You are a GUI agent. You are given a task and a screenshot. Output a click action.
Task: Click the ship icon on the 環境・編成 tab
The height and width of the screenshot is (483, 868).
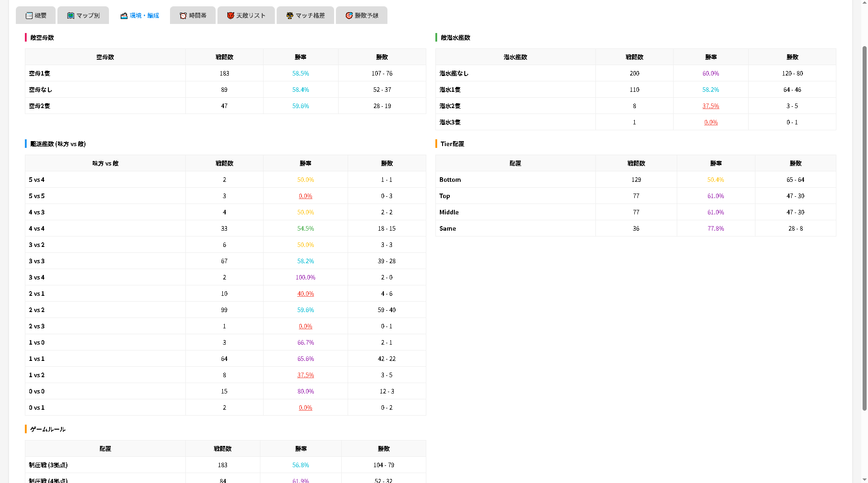[x=124, y=15]
